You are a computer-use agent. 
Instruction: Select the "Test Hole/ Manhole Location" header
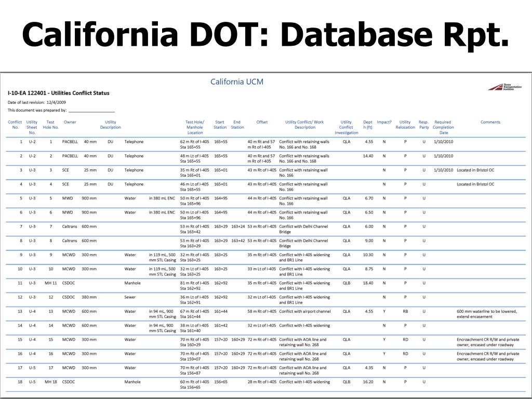pos(195,127)
